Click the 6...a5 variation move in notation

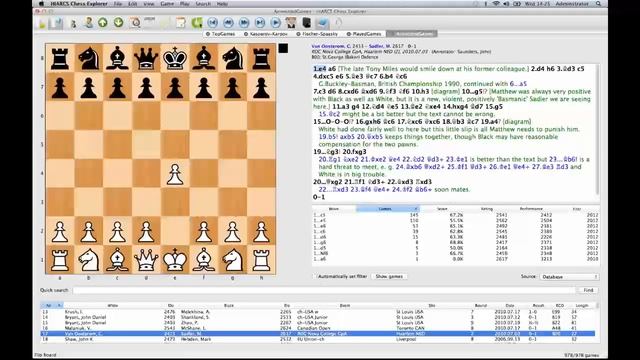click(x=518, y=84)
